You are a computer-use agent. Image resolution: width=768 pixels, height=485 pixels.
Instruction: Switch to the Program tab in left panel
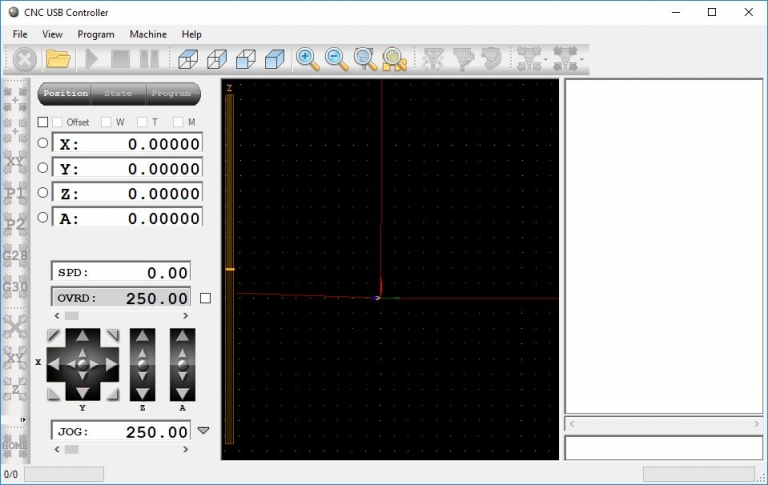click(171, 94)
